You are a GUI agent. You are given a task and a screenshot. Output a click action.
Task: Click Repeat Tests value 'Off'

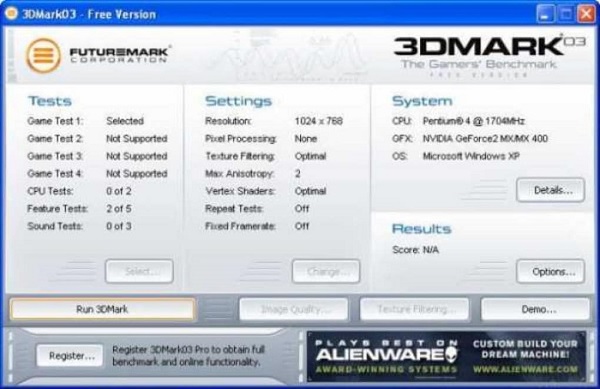(x=302, y=209)
